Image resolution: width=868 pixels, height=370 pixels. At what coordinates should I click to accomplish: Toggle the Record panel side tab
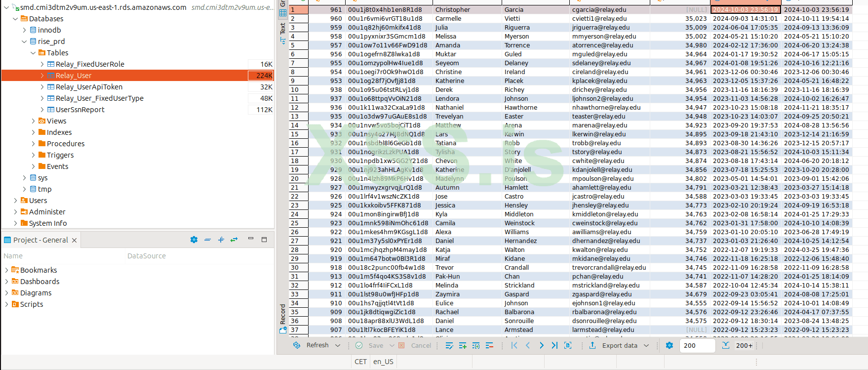(x=283, y=319)
